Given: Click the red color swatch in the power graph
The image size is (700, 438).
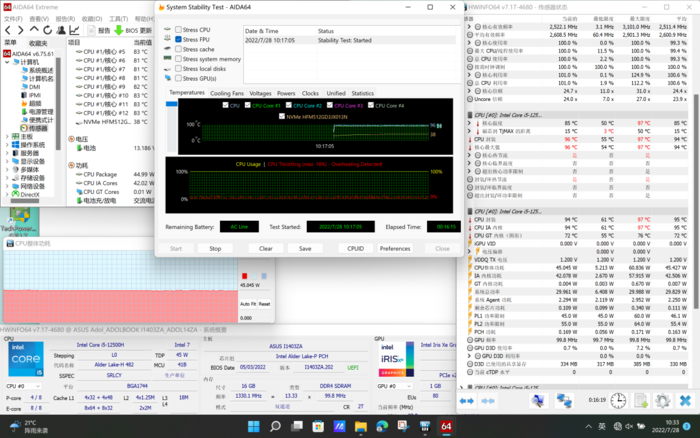Looking at the screenshot, I should (244, 276).
